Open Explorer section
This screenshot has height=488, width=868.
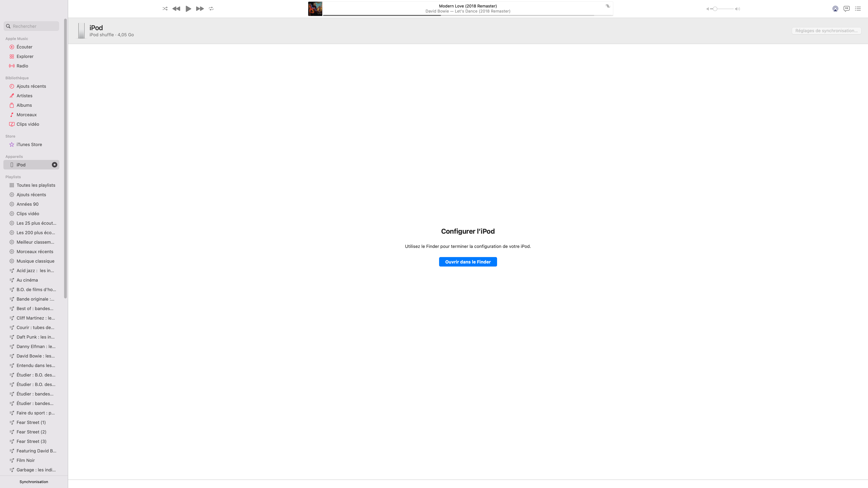[x=31, y=56]
